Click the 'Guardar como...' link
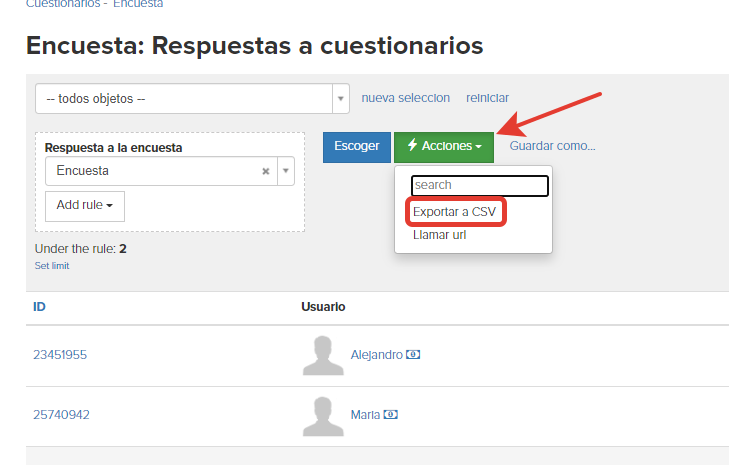The width and height of the screenshot is (729, 465). 552,146
